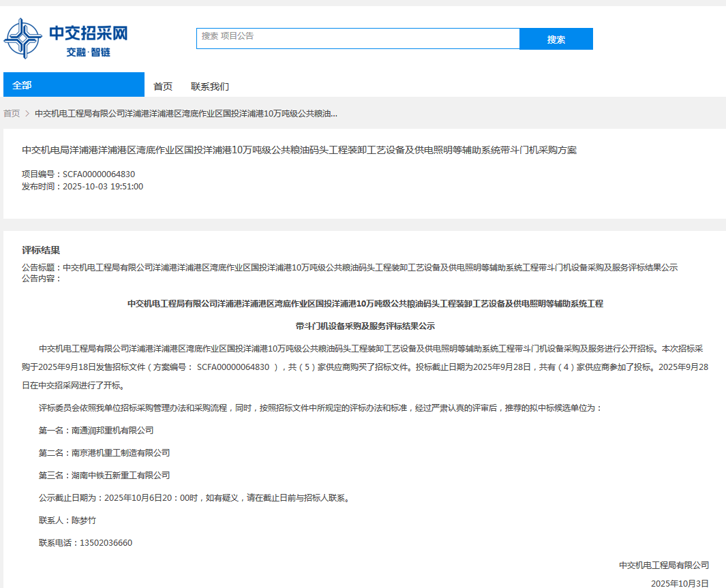Click the 评标结果 section heading
The image size is (726, 588).
coord(41,250)
